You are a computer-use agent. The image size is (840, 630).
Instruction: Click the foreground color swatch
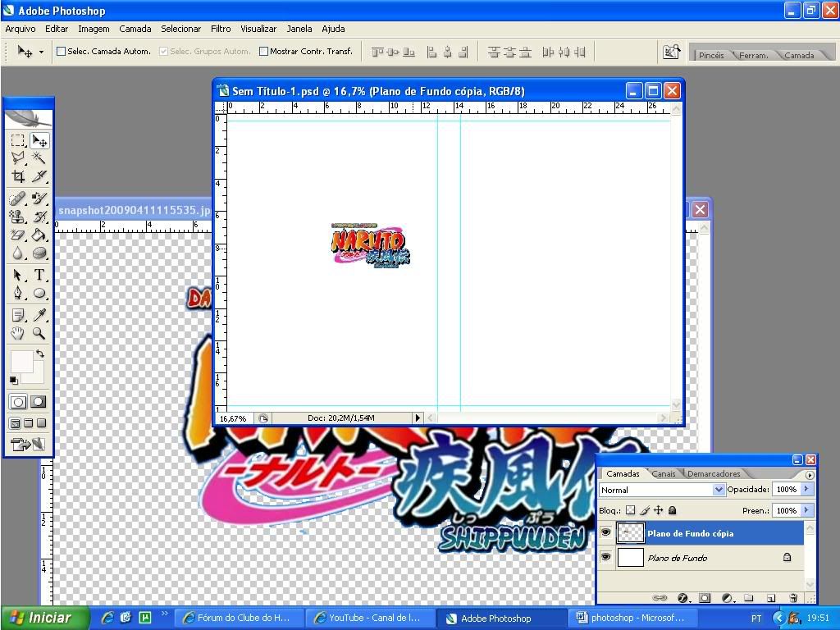pos(21,361)
